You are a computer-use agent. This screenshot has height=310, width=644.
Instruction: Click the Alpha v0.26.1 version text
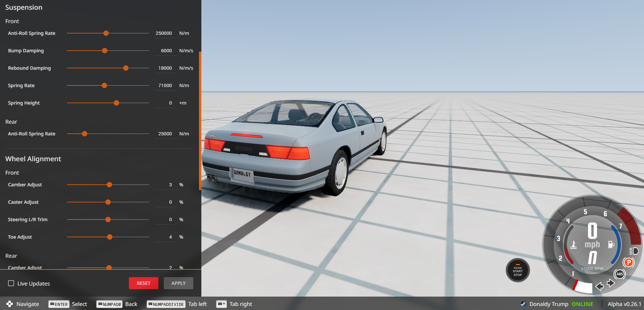click(x=624, y=304)
